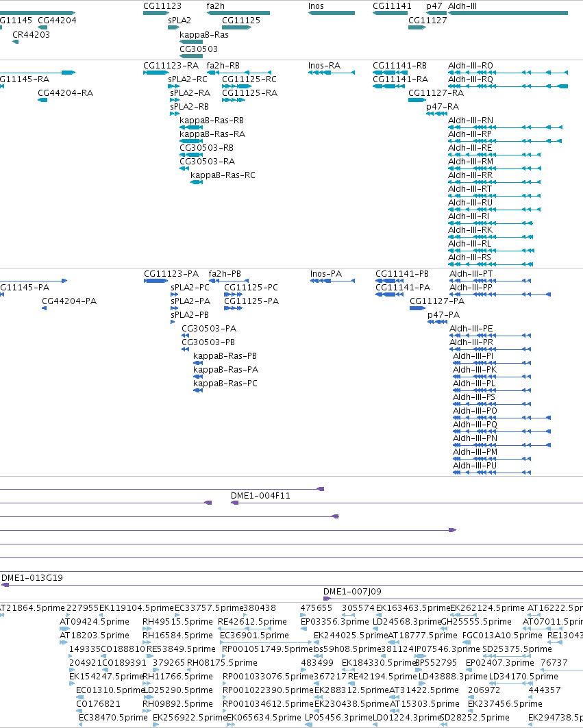Select the unsuffixed 'sPLA2' gene label
This screenshot has height=728, width=583.
[x=179, y=21]
